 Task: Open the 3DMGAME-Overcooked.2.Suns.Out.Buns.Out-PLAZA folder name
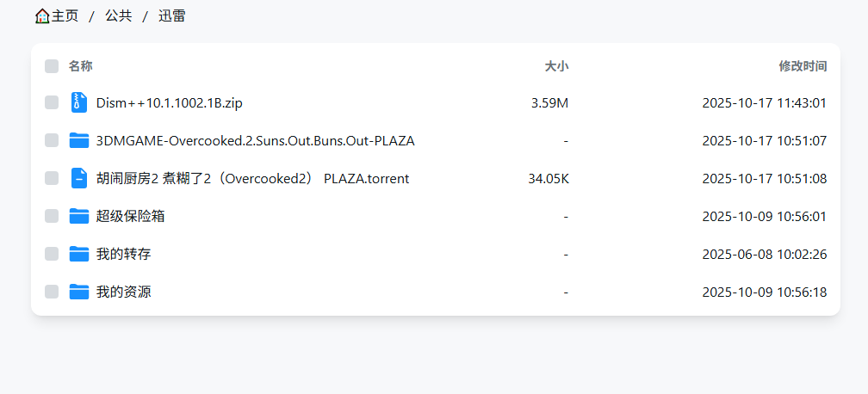256,140
